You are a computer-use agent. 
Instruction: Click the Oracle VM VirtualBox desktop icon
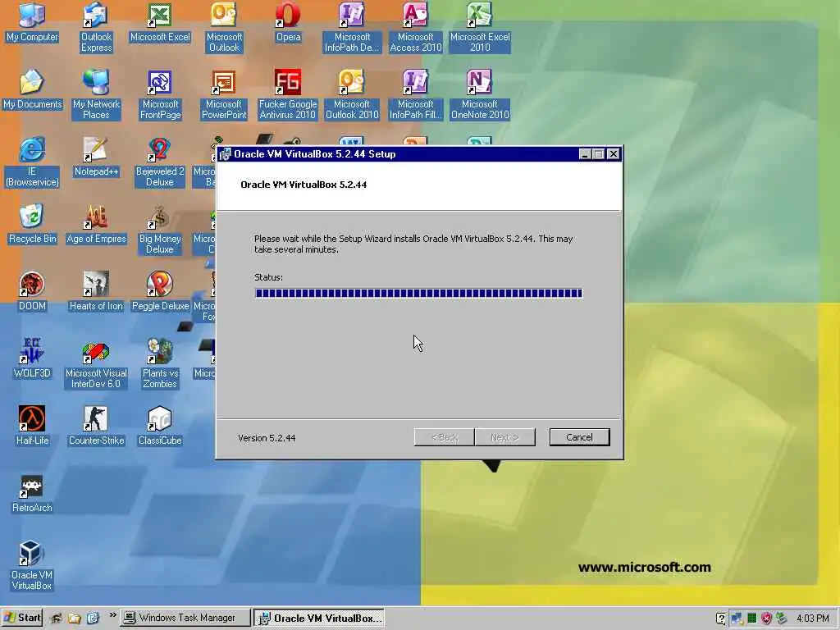(x=32, y=565)
